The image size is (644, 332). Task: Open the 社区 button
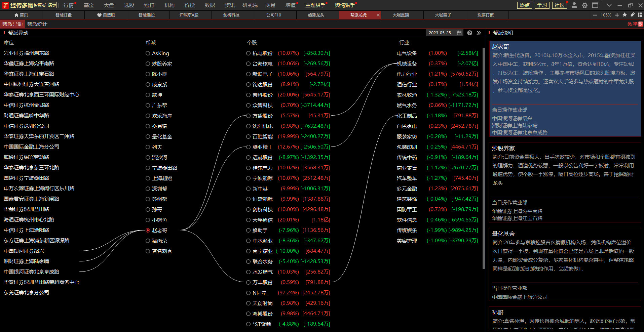tap(560, 5)
